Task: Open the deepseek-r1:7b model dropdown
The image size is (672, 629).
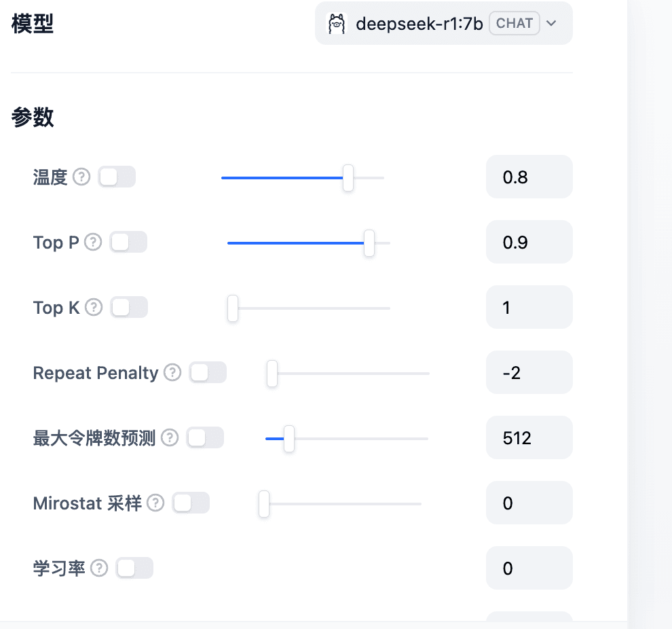Action: [x=443, y=23]
